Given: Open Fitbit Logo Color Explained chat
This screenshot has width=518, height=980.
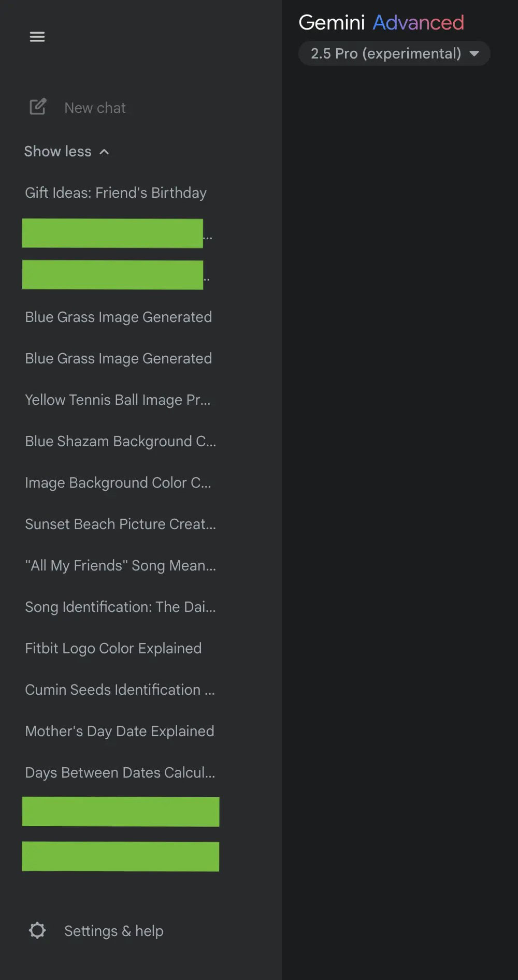Looking at the screenshot, I should coord(113,648).
